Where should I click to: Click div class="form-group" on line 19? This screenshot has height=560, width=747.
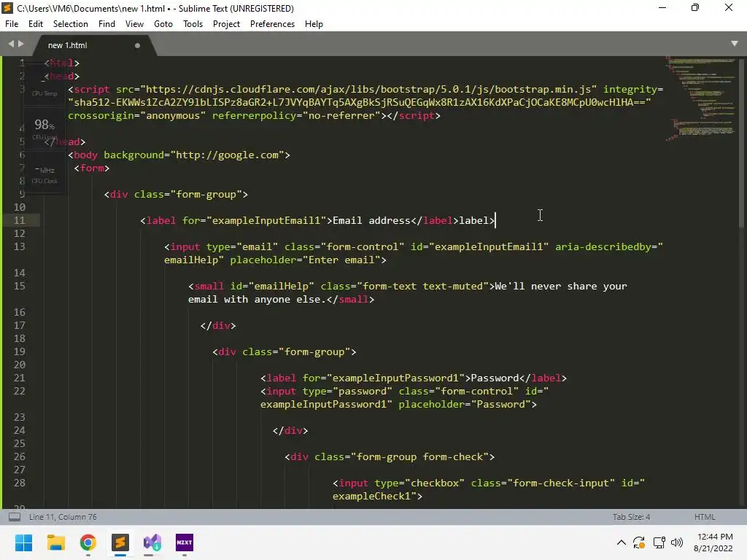pos(284,352)
